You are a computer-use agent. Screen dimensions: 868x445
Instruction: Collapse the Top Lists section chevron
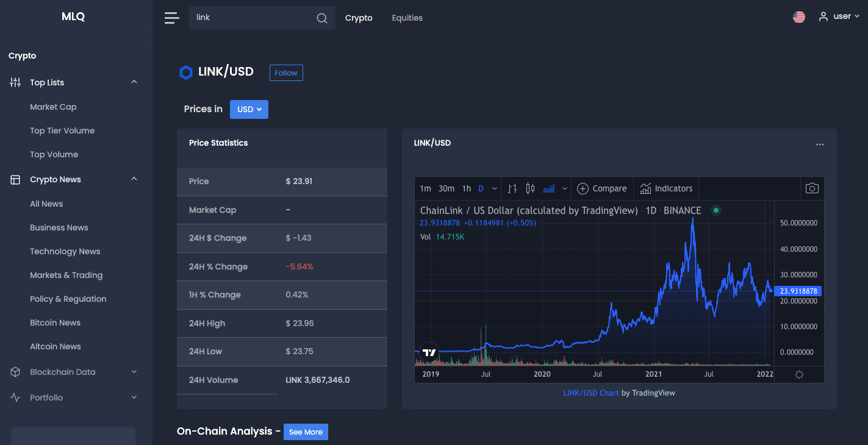134,82
